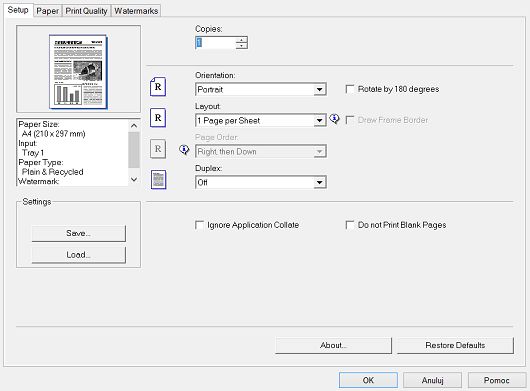The width and height of the screenshot is (530, 391).
Task: Click the Load... settings button
Action: click(x=78, y=254)
